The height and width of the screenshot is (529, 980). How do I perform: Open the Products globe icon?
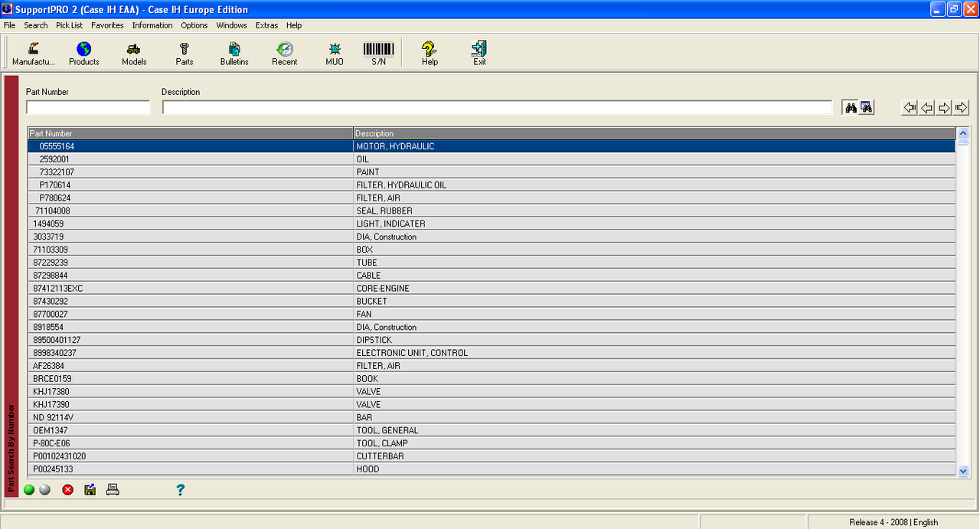point(84,54)
